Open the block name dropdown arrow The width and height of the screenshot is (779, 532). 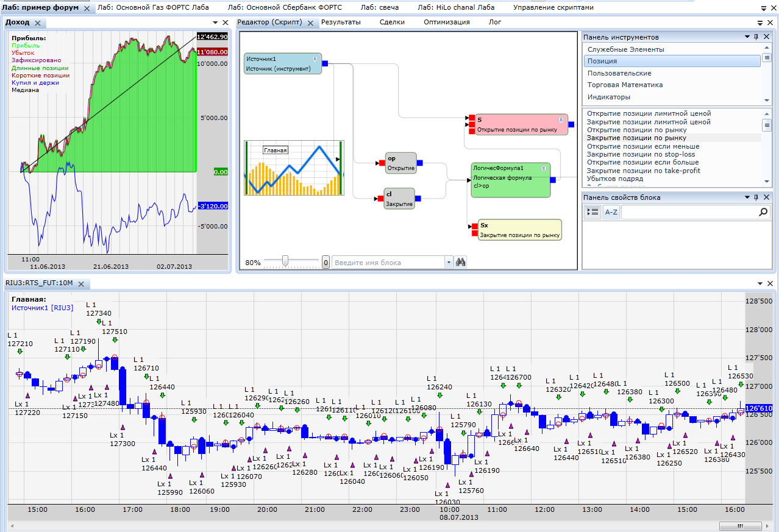(449, 263)
